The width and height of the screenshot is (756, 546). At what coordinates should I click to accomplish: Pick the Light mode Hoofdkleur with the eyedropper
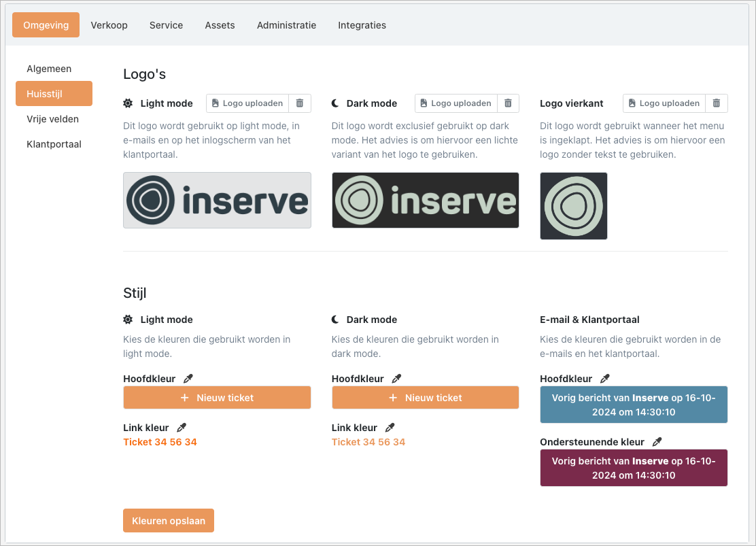coord(188,379)
